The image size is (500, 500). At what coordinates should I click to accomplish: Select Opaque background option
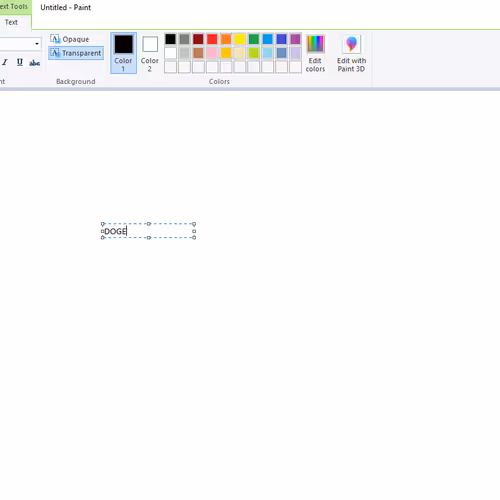pos(70,39)
